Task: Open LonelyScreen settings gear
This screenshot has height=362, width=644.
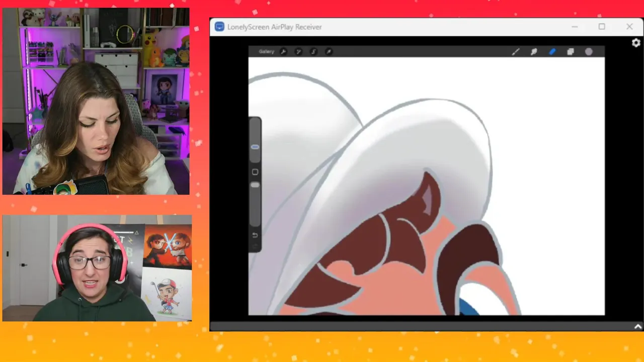Action: coord(636,43)
